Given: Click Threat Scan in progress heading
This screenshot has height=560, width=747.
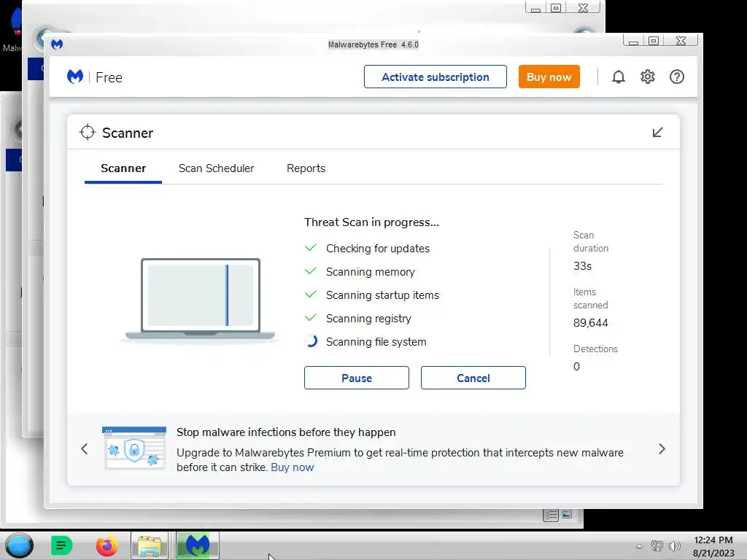Looking at the screenshot, I should 371,222.
